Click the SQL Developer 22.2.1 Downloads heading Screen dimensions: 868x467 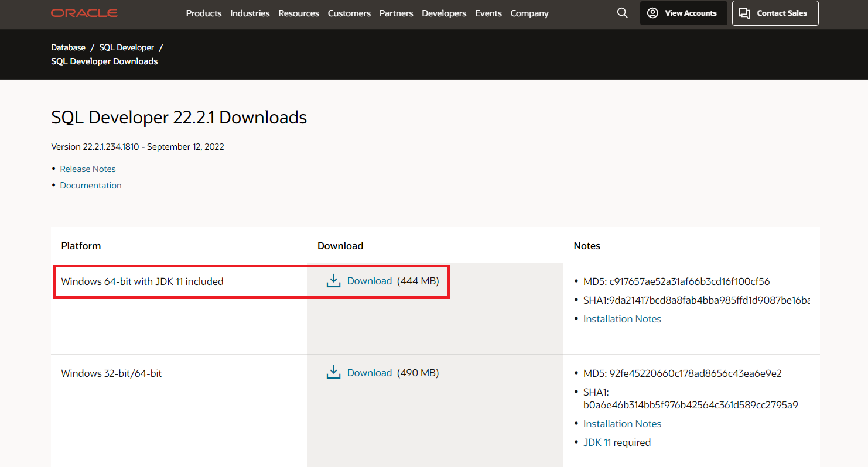pyautogui.click(x=179, y=118)
